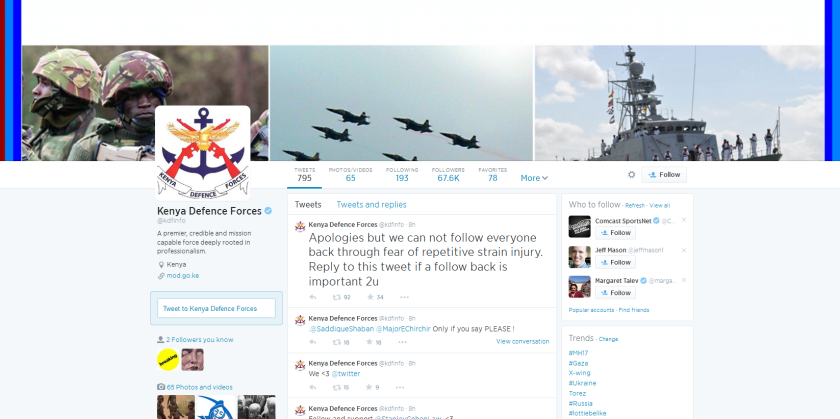
Task: Open the Tweets 795 count tab
Action: click(x=304, y=175)
